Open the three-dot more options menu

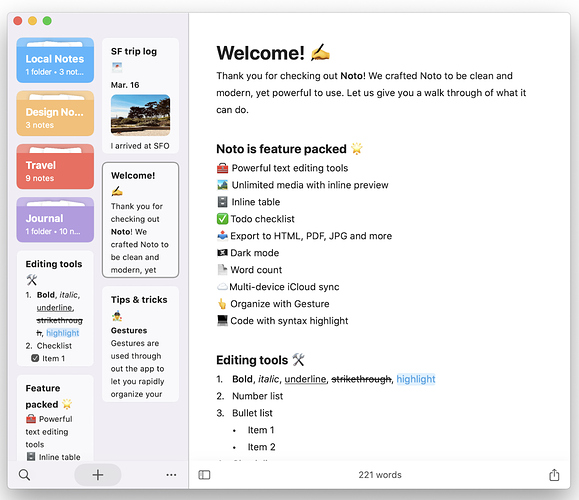point(171,475)
